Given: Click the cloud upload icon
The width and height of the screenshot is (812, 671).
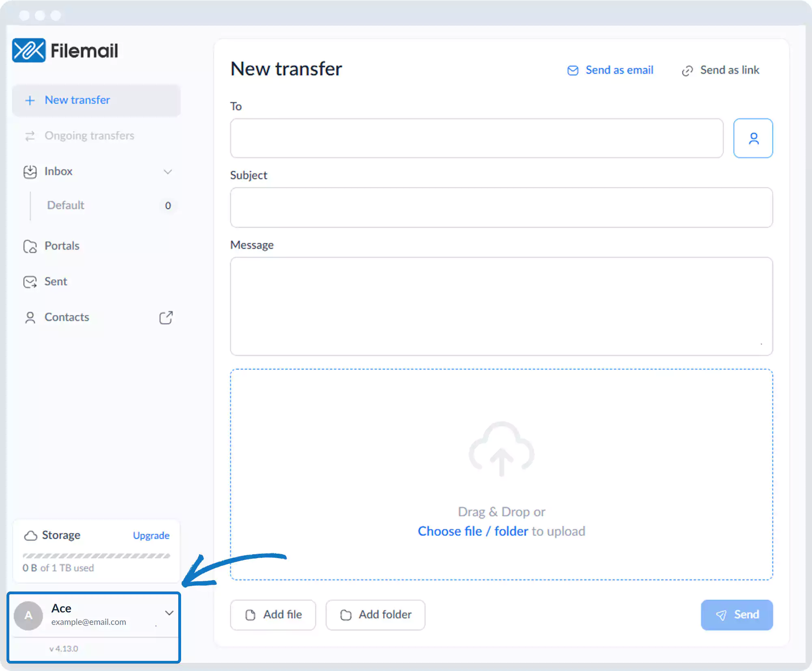Looking at the screenshot, I should (501, 448).
